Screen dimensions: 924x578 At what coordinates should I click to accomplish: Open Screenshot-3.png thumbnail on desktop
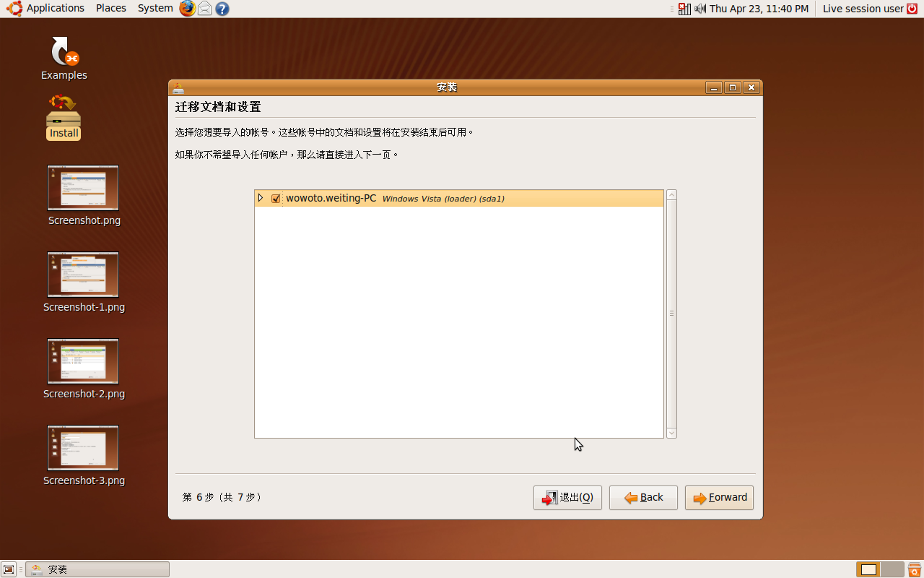tap(83, 448)
